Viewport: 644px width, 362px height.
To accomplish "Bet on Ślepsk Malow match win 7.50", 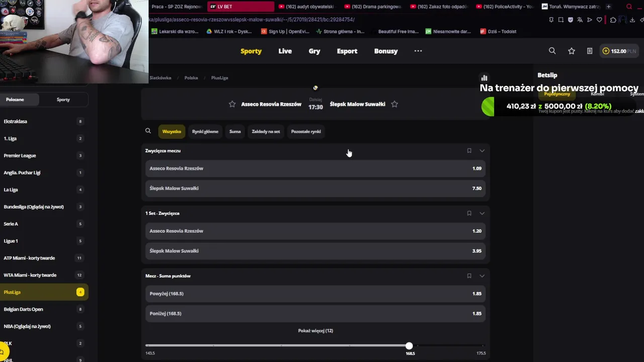I will pyautogui.click(x=315, y=188).
